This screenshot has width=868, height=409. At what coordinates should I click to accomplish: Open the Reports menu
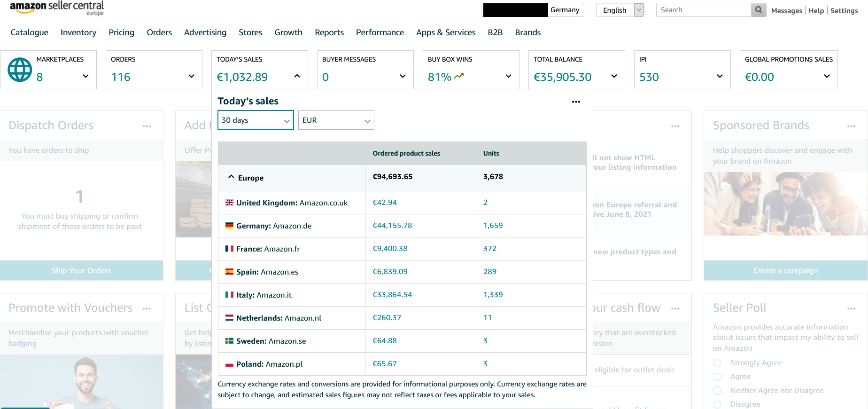(x=329, y=32)
